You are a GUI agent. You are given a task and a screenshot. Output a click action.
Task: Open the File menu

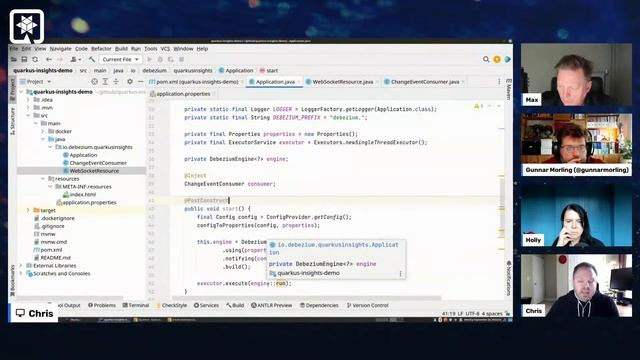pyautogui.click(x=14, y=49)
